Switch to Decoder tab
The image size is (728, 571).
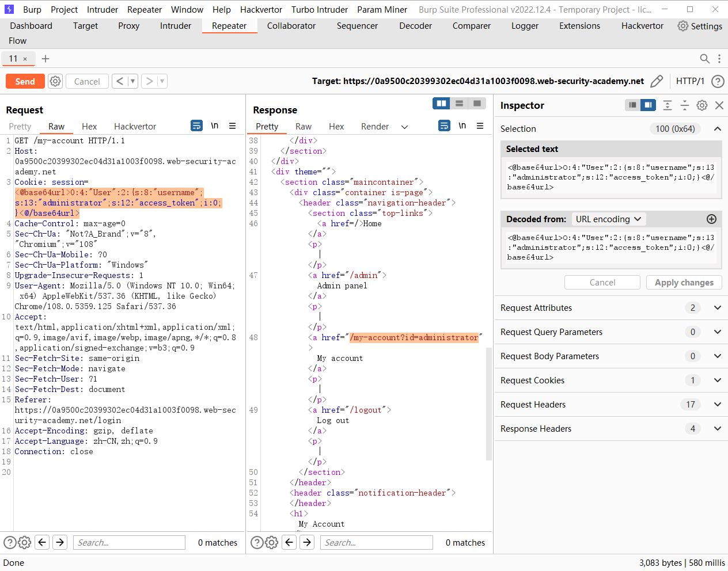point(415,26)
